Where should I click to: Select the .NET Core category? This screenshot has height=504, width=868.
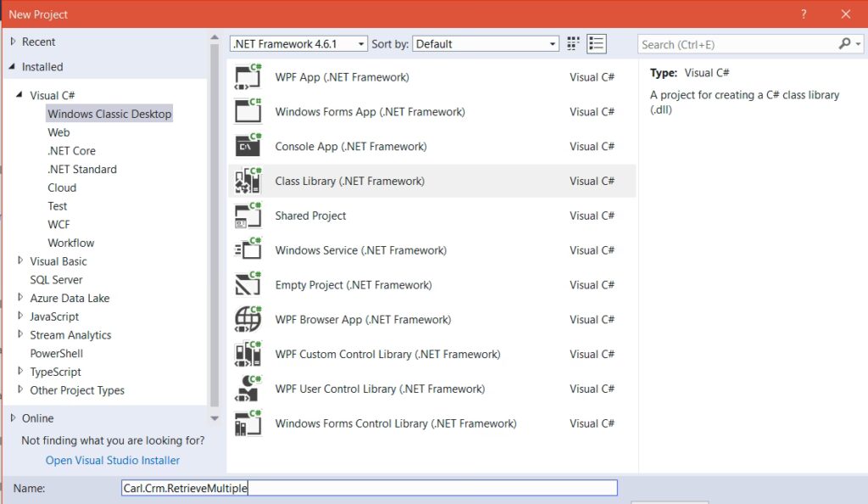[71, 151]
